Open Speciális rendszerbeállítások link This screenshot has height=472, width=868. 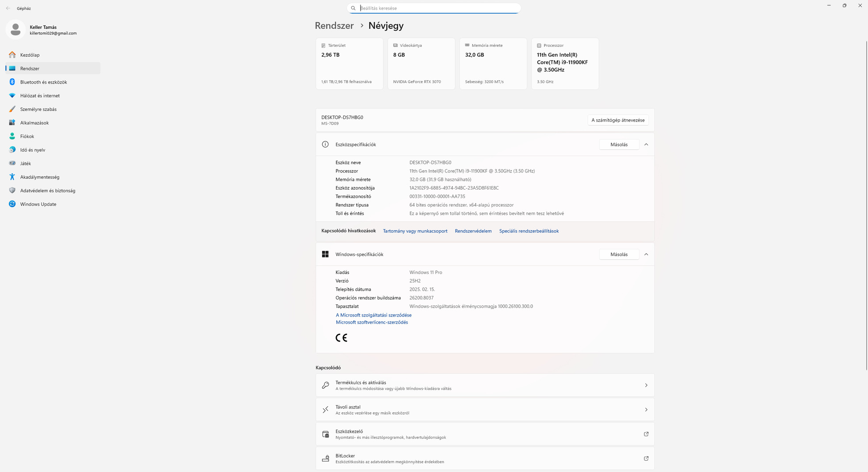(x=529, y=231)
